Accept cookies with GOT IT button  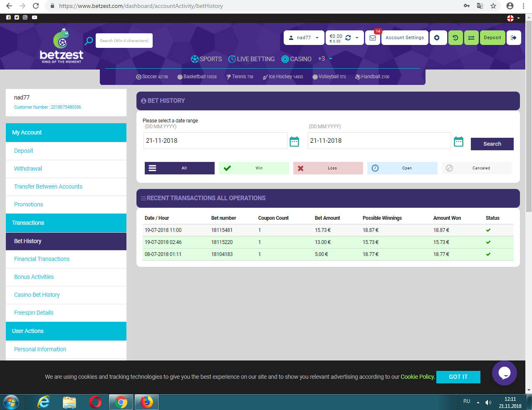tap(458, 377)
